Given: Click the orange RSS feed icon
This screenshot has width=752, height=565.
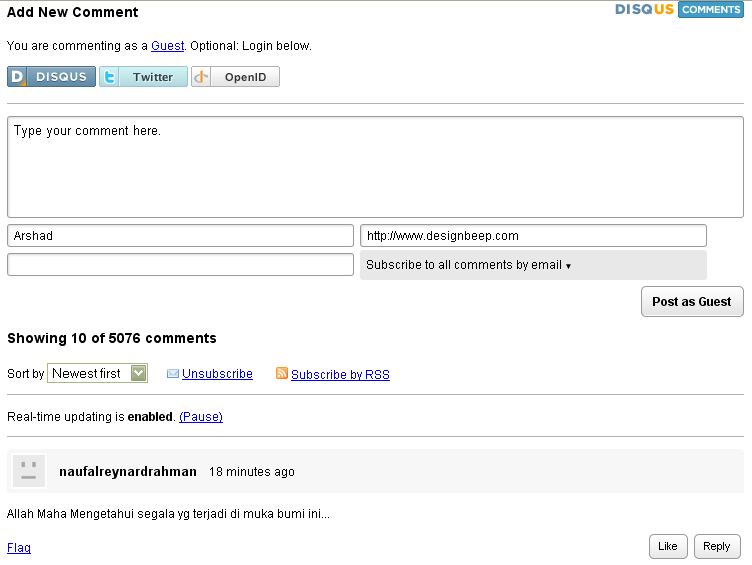Looking at the screenshot, I should [x=282, y=374].
